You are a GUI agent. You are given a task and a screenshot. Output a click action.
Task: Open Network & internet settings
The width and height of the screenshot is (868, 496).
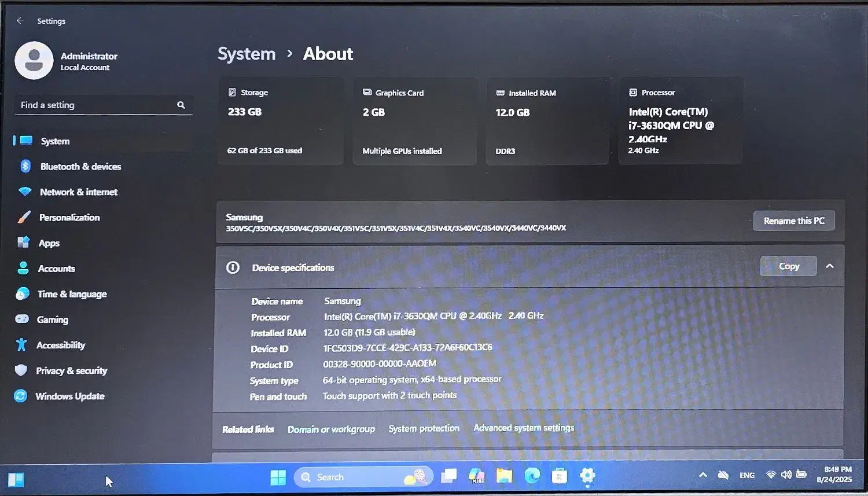pyautogui.click(x=79, y=192)
